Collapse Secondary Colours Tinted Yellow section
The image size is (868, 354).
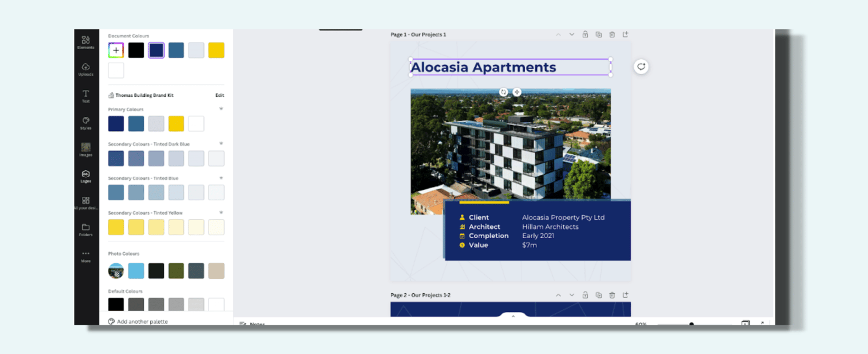click(x=221, y=212)
